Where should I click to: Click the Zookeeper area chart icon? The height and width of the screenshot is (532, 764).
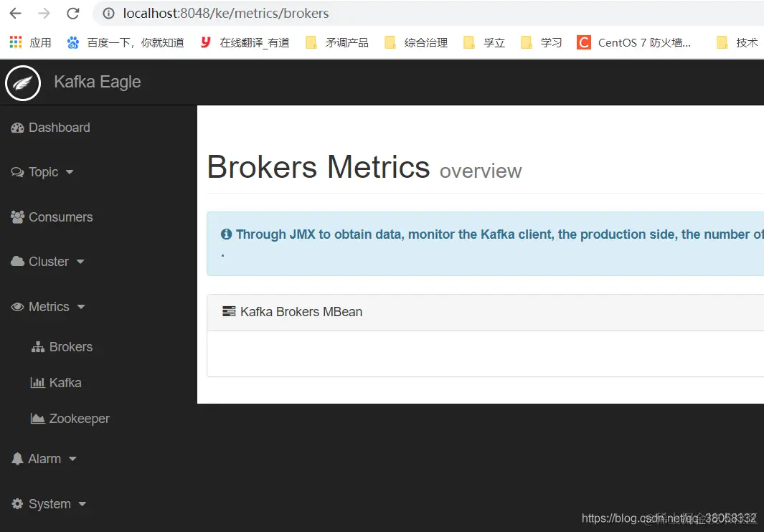[37, 419]
